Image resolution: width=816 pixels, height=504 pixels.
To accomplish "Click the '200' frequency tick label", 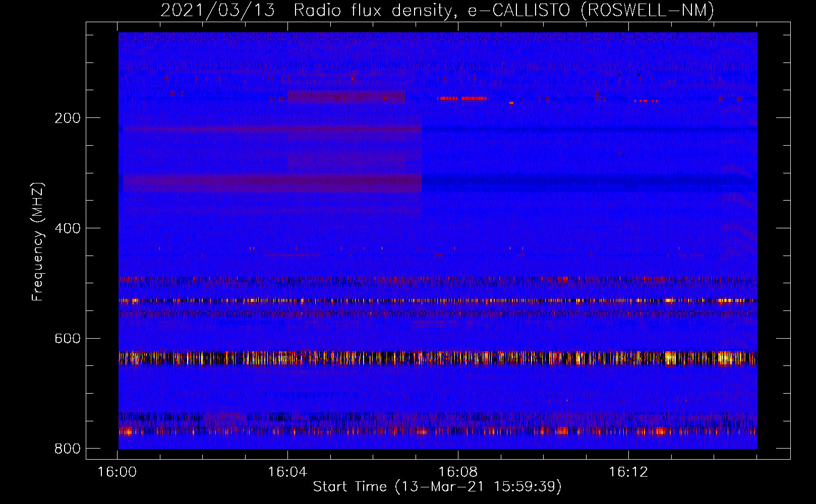I will point(68,118).
